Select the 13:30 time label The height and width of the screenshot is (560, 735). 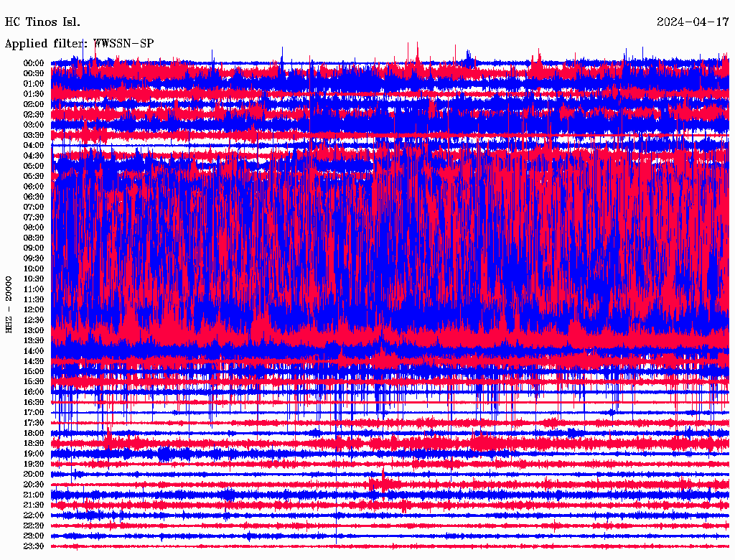click(34, 341)
